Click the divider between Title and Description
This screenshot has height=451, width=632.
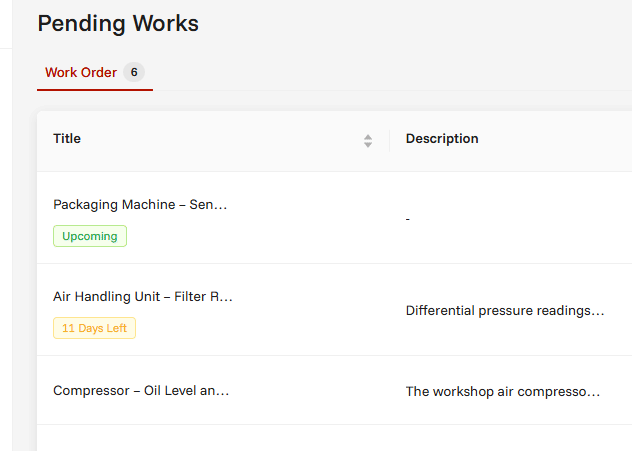pyautogui.click(x=389, y=141)
